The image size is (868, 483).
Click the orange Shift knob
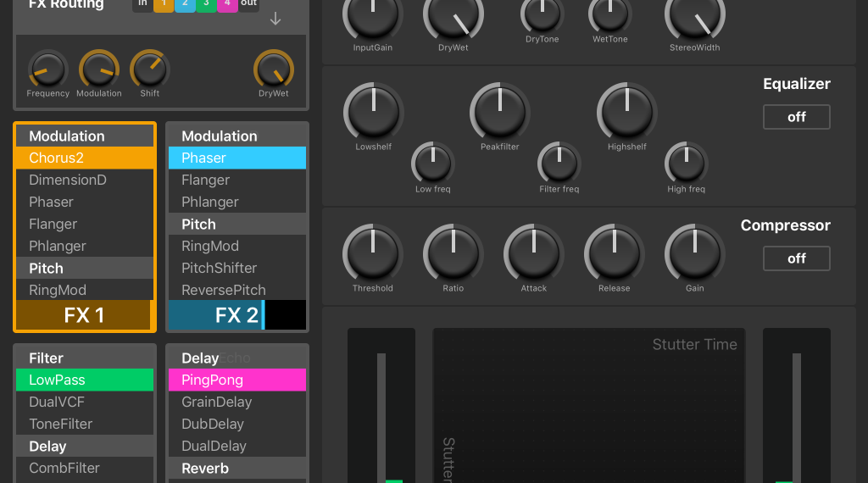150,69
